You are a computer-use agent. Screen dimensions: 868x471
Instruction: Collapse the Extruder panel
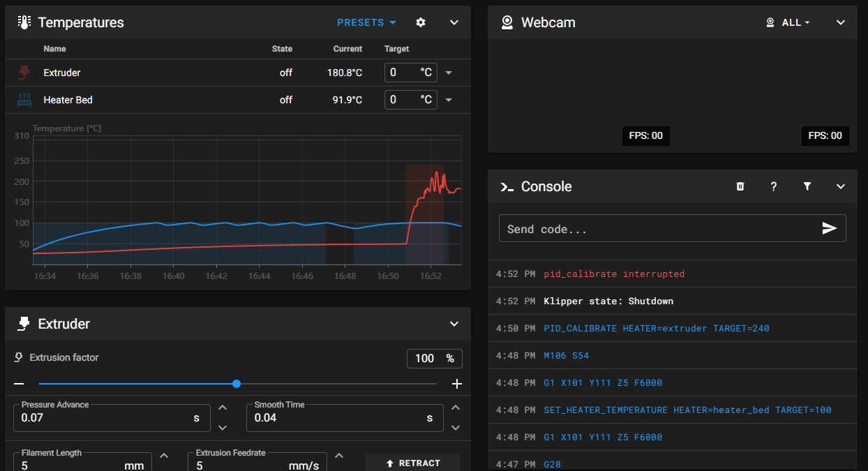tap(454, 324)
